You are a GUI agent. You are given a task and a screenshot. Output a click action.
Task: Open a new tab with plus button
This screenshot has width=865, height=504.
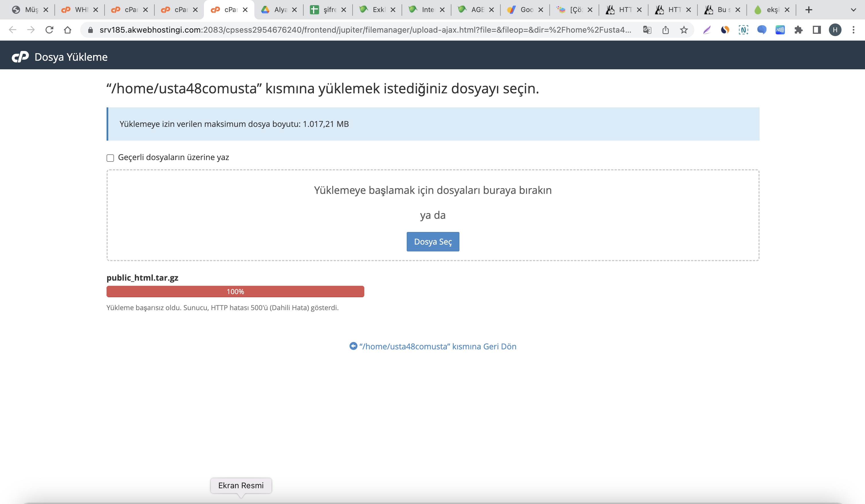[809, 10]
